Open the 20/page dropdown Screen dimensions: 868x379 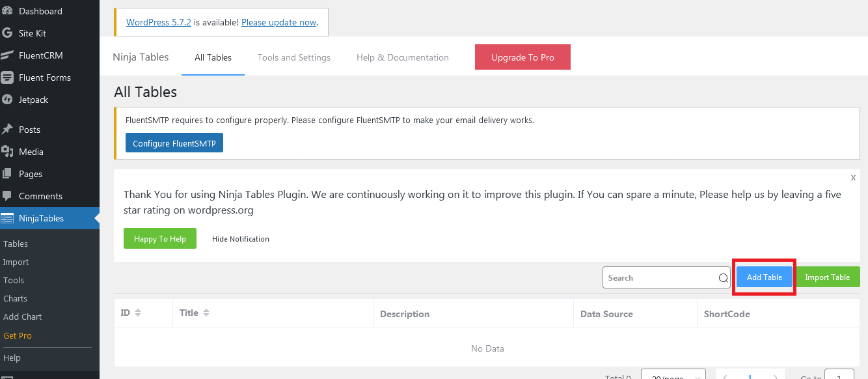(x=673, y=376)
